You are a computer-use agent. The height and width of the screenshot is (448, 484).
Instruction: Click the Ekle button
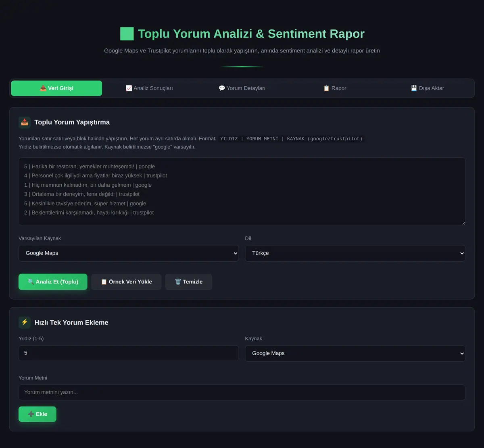click(x=38, y=414)
